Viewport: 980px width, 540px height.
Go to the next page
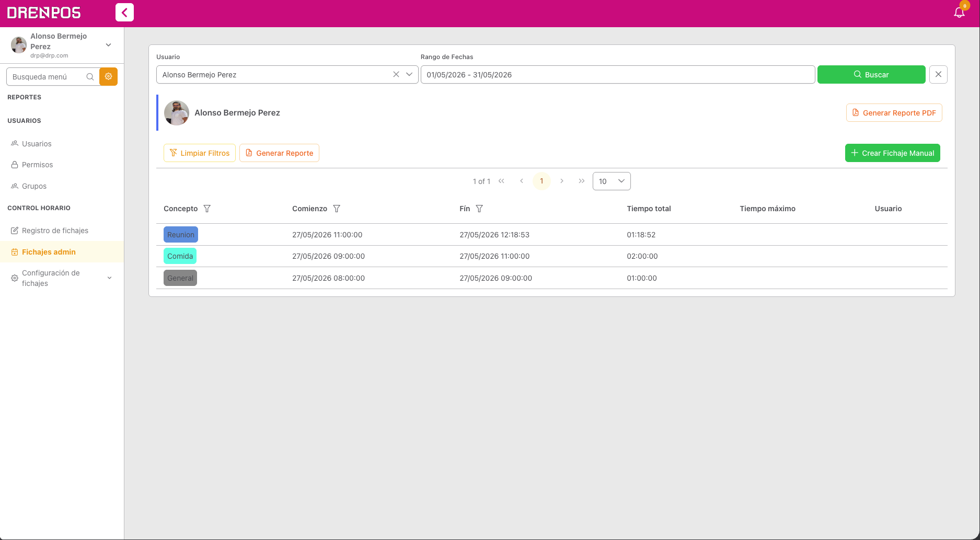562,181
